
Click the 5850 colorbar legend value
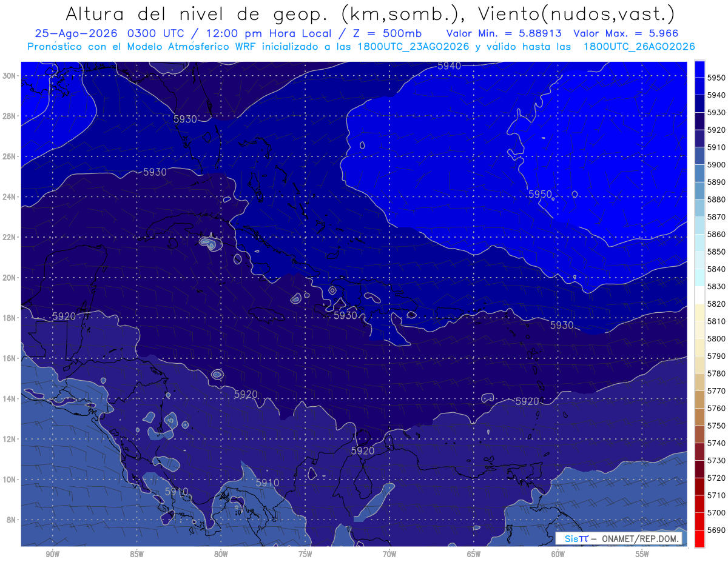[716, 252]
